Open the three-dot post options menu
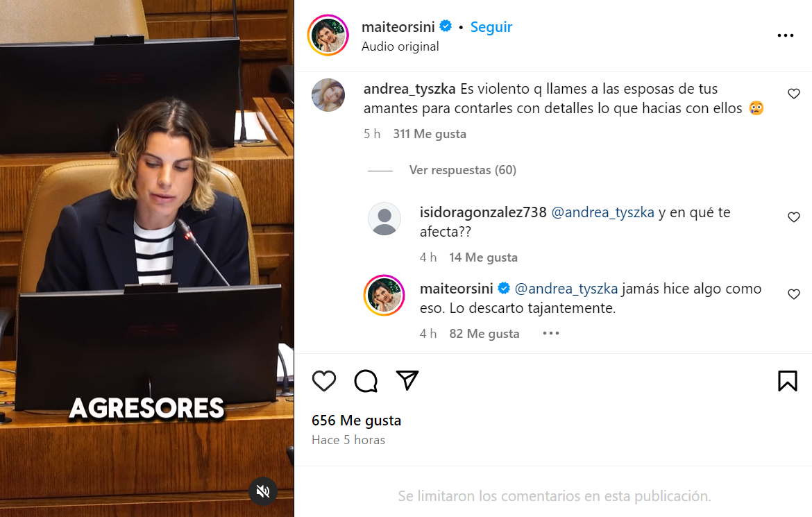 pos(785,35)
